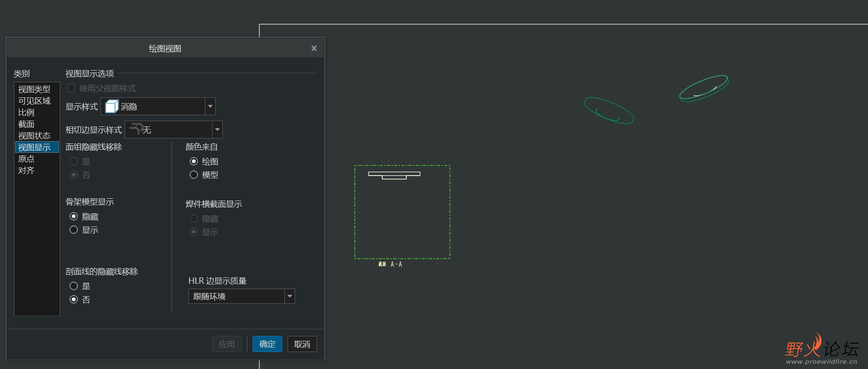Open HLR 边显示质量 dropdown 跟随环境
This screenshot has width=868, height=369.
242,296
